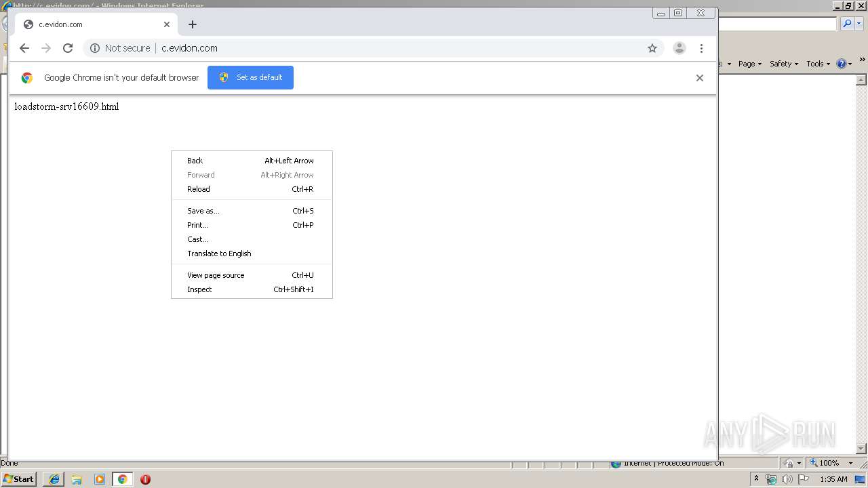This screenshot has width=868, height=488.
Task: Choose Reload in the context menu
Action: point(252,189)
